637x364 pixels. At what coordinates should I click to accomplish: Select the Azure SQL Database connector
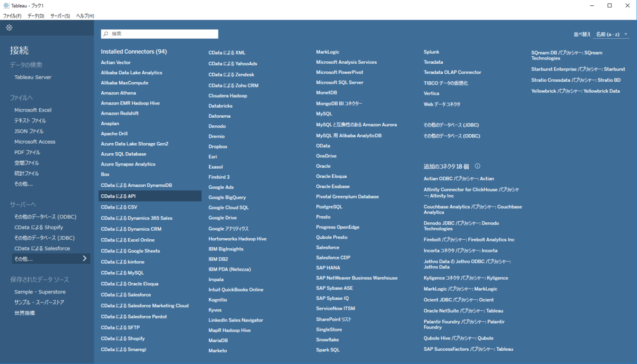click(x=124, y=154)
